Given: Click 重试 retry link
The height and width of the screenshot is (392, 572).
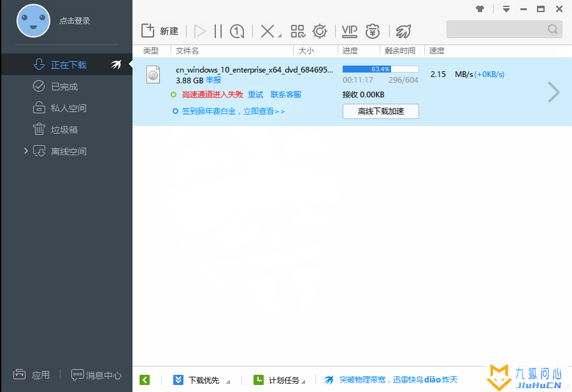Looking at the screenshot, I should pos(255,95).
